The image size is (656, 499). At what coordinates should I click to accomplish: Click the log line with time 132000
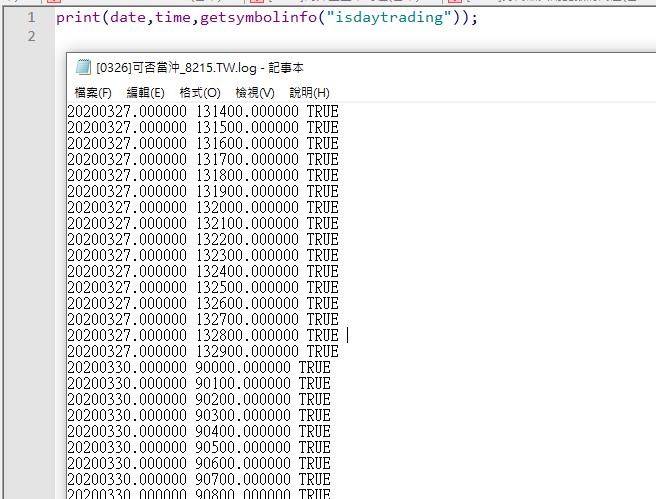click(x=202, y=207)
